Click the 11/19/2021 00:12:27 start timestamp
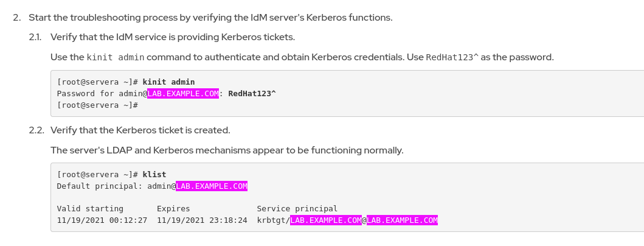The image size is (644, 246). click(x=102, y=220)
